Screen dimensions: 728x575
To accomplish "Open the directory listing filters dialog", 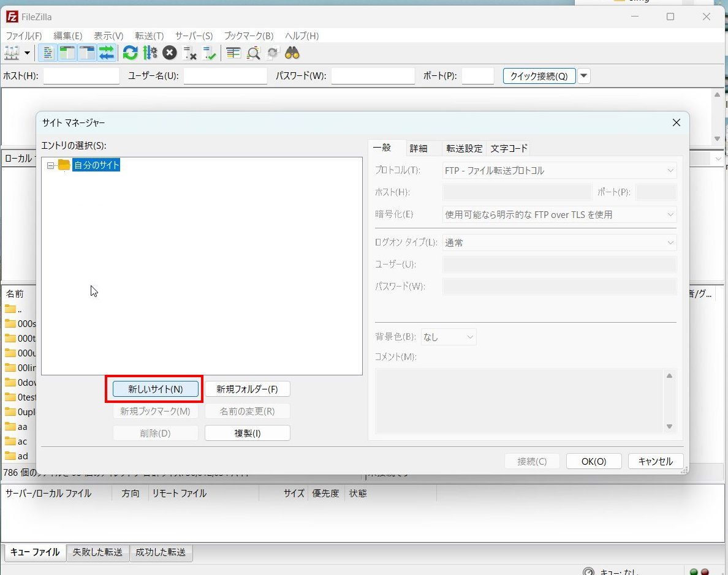I will click(x=233, y=53).
